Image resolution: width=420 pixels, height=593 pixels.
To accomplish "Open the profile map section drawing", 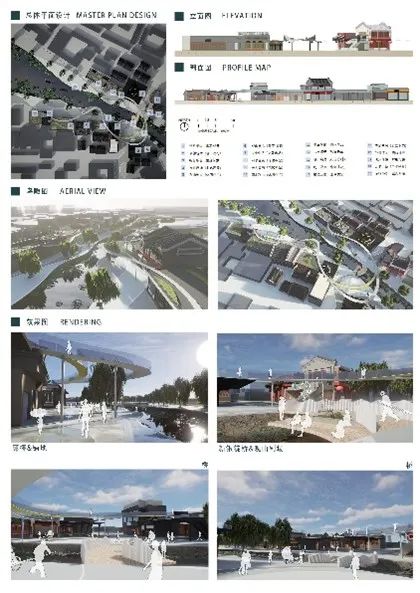I will coord(294,90).
